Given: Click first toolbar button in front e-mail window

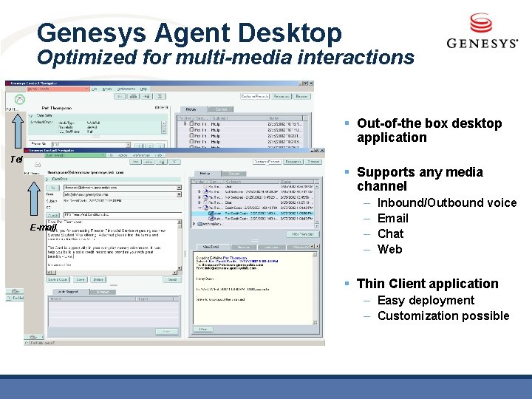Looking at the screenshot, I should point(135,162).
